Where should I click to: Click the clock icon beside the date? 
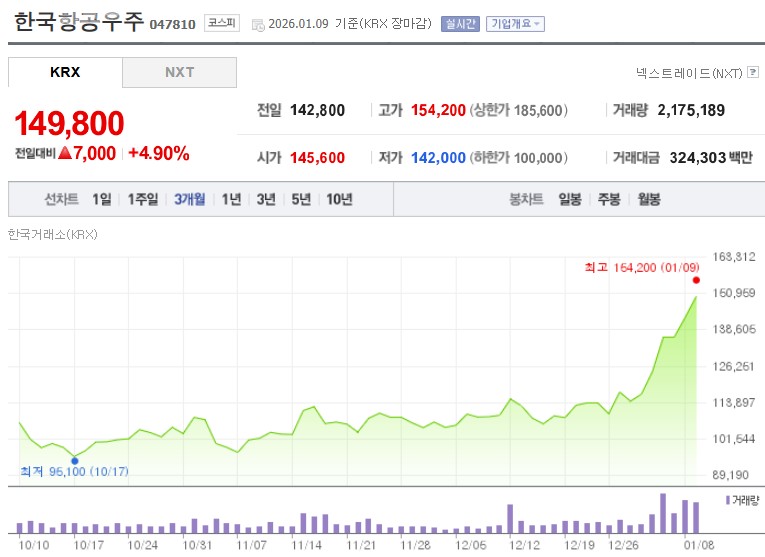click(258, 25)
